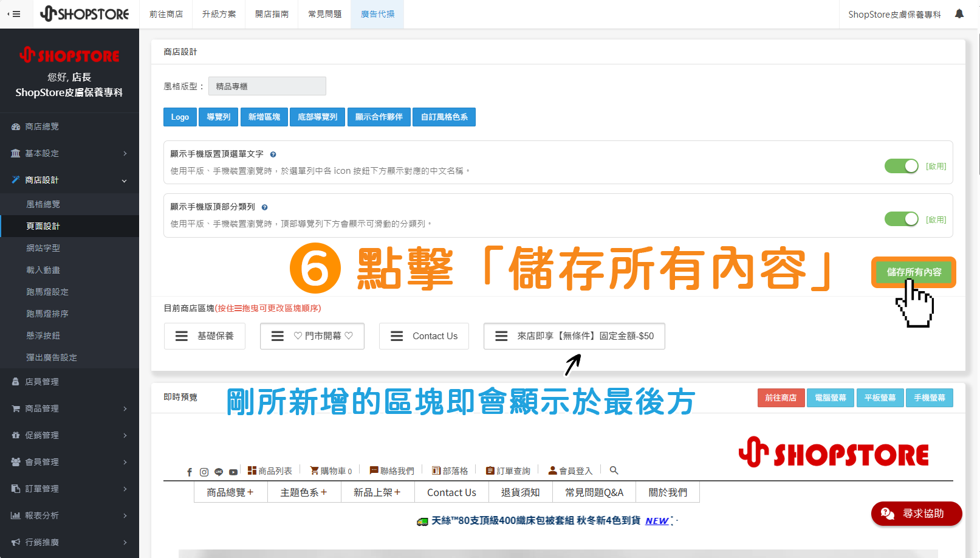Click the Facebook icon in preview
This screenshot has width=980, height=558.
click(190, 472)
